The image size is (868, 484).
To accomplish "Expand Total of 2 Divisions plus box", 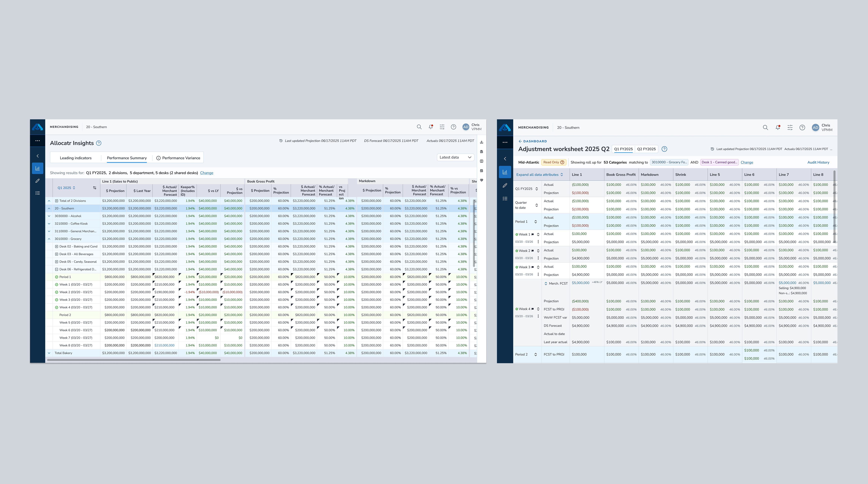I will [57, 201].
